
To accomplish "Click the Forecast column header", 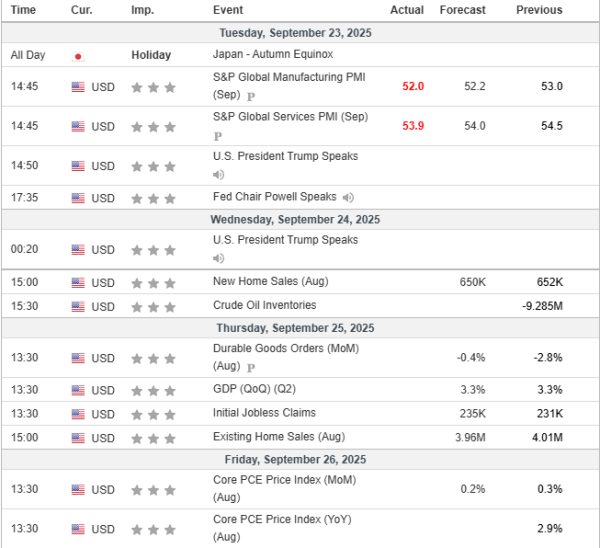I will pos(462,10).
